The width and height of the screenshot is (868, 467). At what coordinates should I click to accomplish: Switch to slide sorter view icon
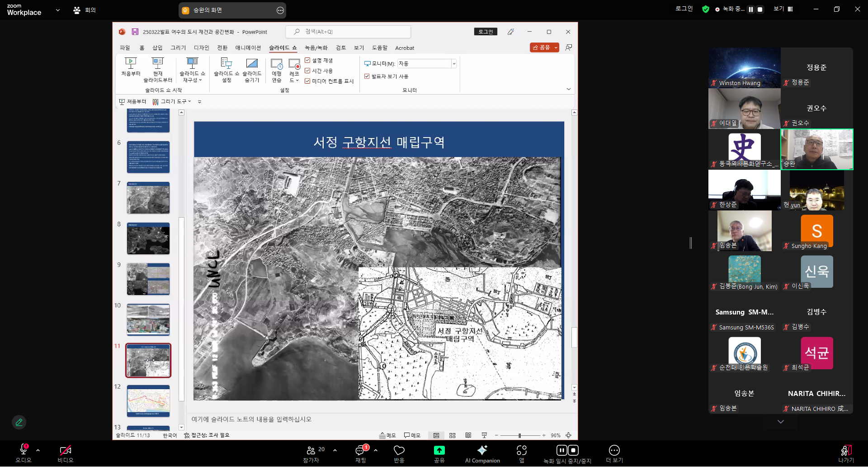point(452,435)
